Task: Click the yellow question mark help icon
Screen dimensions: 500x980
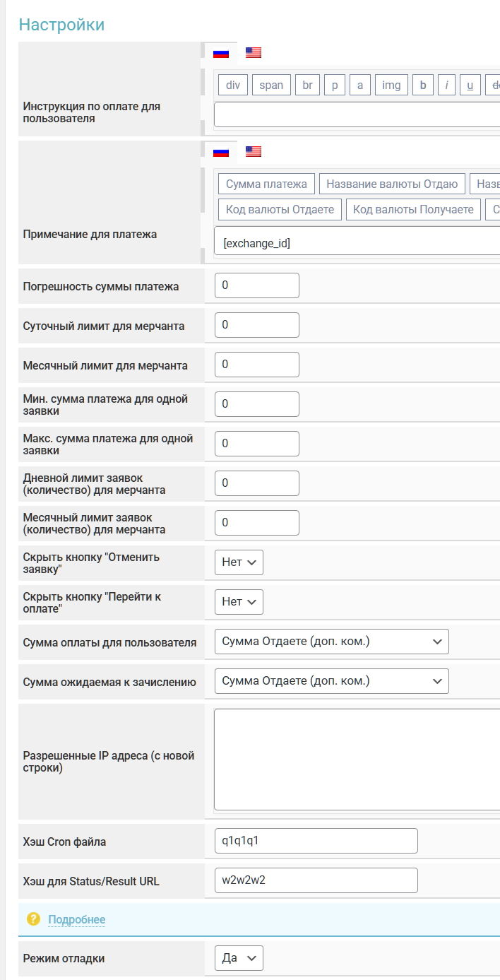Action: click(x=33, y=919)
